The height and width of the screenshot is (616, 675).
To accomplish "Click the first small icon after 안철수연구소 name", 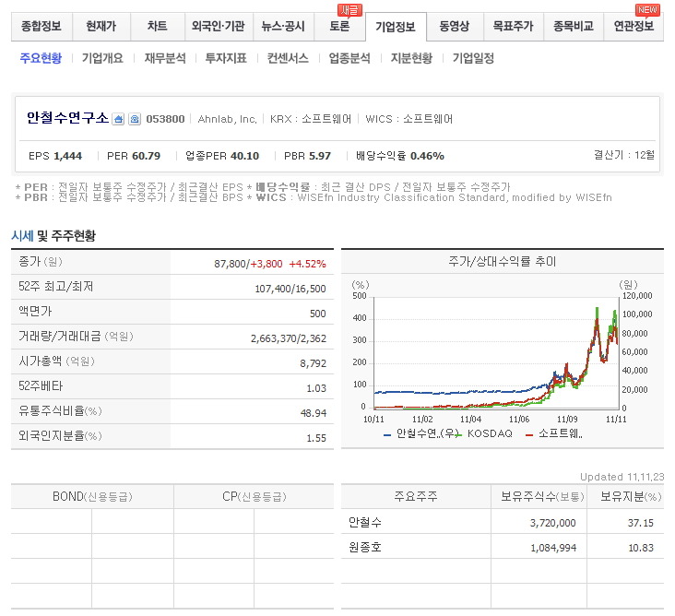I will [x=118, y=119].
